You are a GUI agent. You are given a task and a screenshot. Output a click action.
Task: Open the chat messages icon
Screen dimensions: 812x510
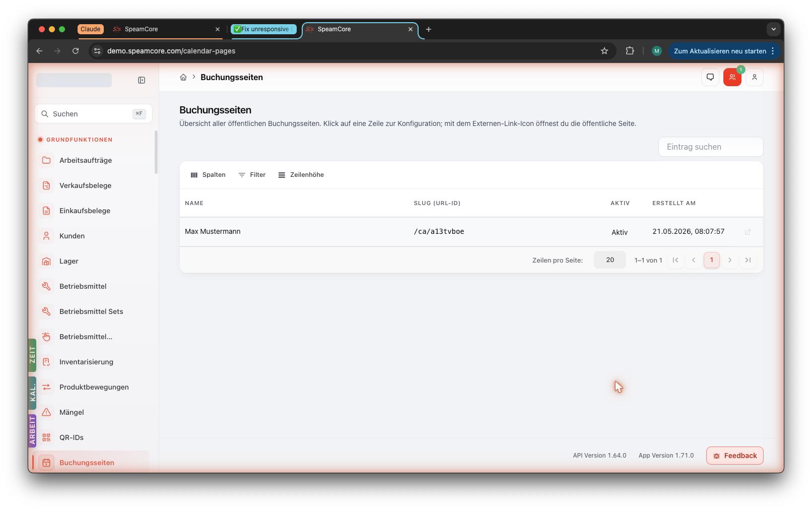point(710,77)
